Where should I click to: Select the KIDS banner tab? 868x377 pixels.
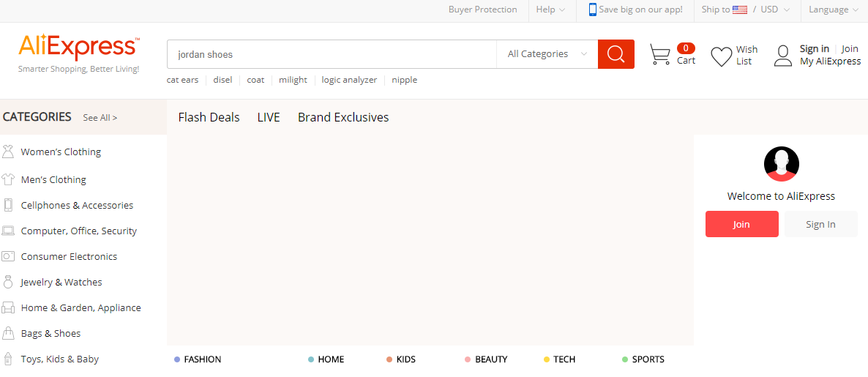(x=401, y=359)
